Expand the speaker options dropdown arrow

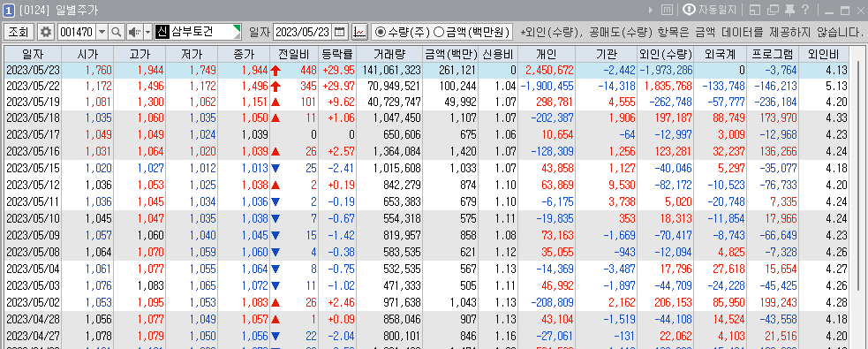tap(147, 32)
